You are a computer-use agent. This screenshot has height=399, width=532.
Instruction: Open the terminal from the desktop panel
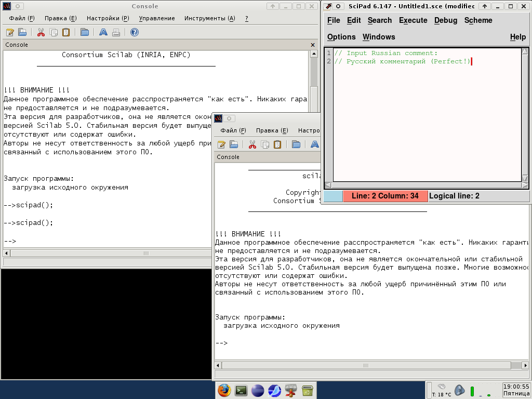pos(241,390)
